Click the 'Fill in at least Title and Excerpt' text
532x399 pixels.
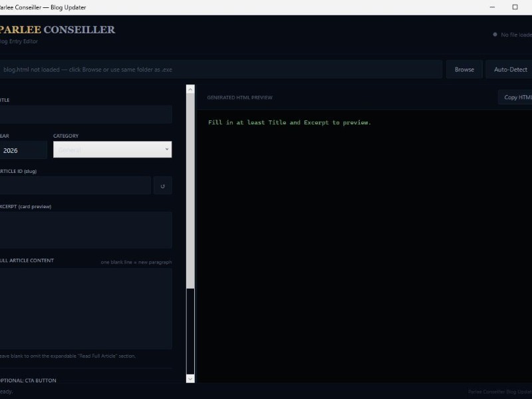coord(289,122)
